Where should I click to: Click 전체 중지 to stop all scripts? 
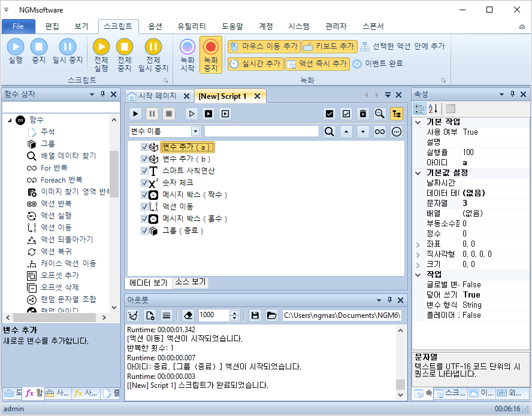pos(125,55)
